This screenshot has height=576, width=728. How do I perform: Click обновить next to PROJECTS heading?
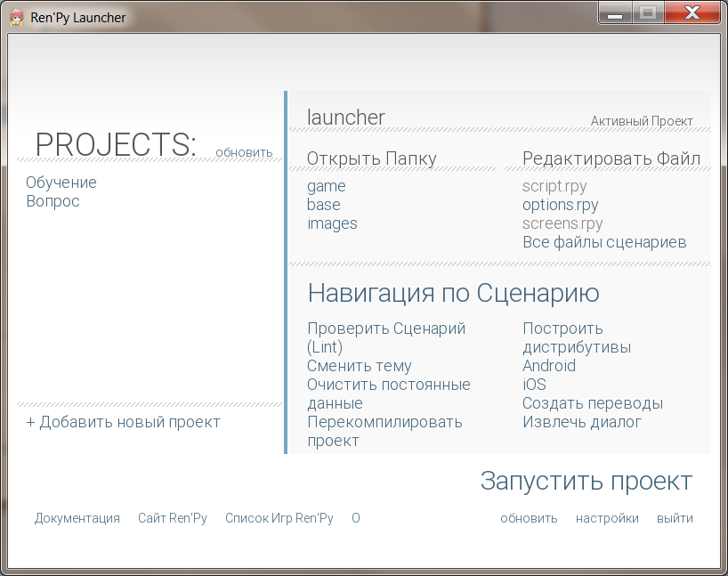244,152
